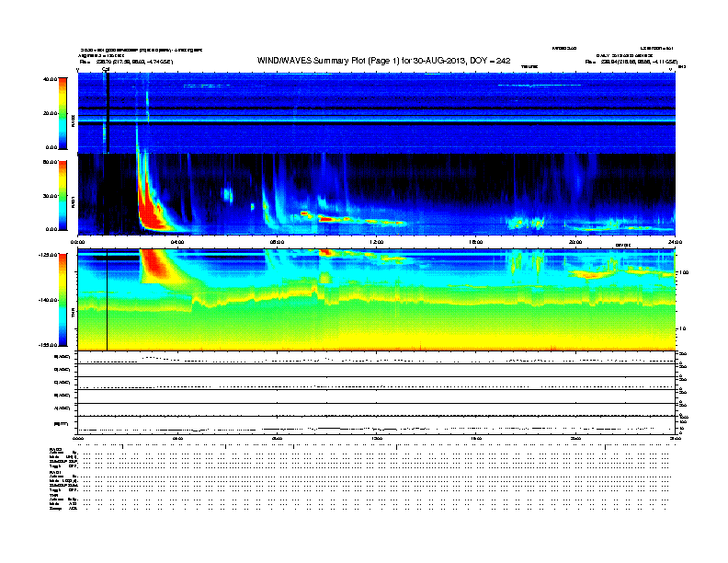
Task: Click the RAD2 color scale bar
Action: pyautogui.click(x=63, y=113)
